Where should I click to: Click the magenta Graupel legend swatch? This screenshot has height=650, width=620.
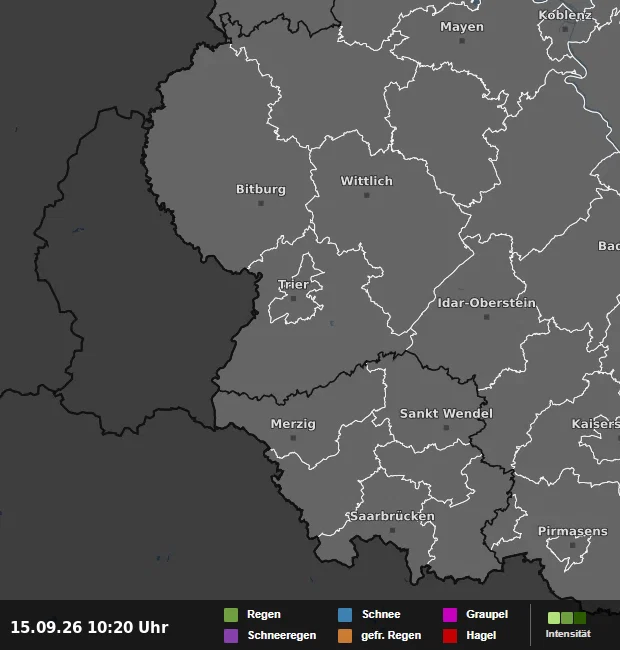[x=450, y=615]
